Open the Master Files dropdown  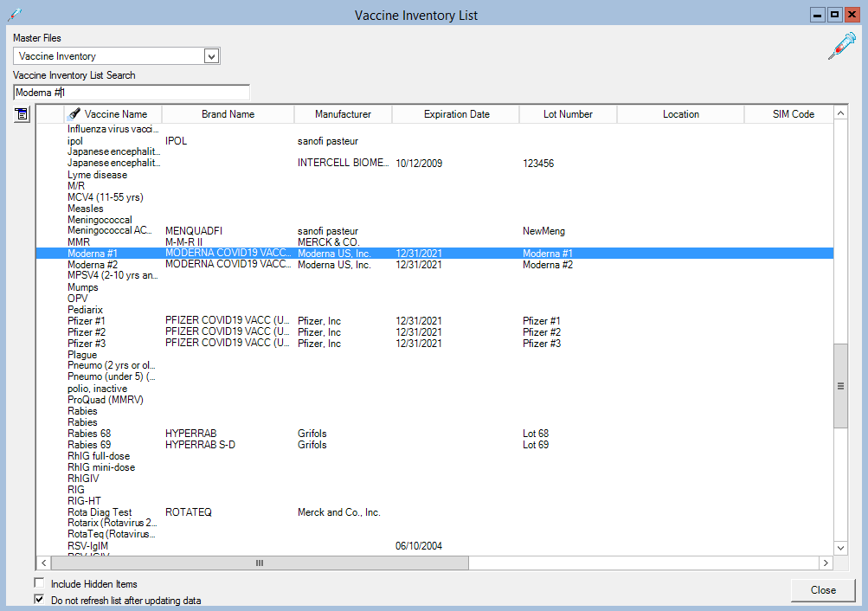[x=210, y=56]
